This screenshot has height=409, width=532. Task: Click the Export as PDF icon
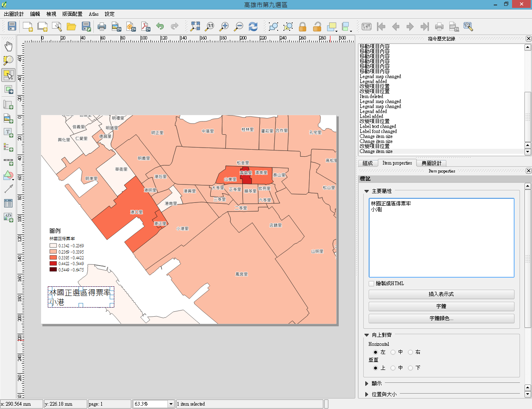tap(145, 27)
